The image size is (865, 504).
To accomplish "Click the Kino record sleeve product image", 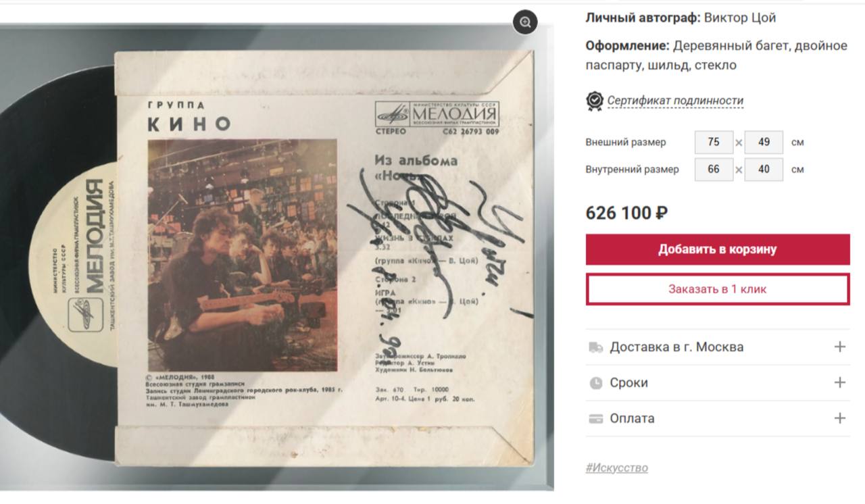I will (276, 257).
